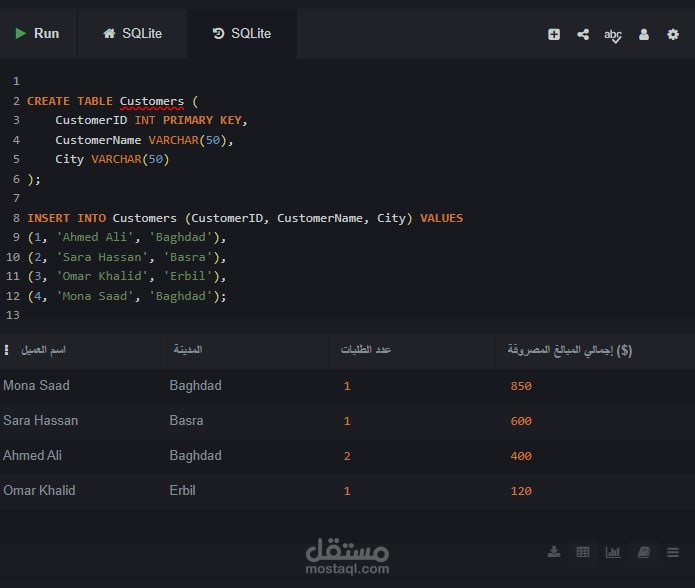Click the إجمالي المبالغ المصروفة ($) header
This screenshot has height=588, width=695.
coord(570,350)
